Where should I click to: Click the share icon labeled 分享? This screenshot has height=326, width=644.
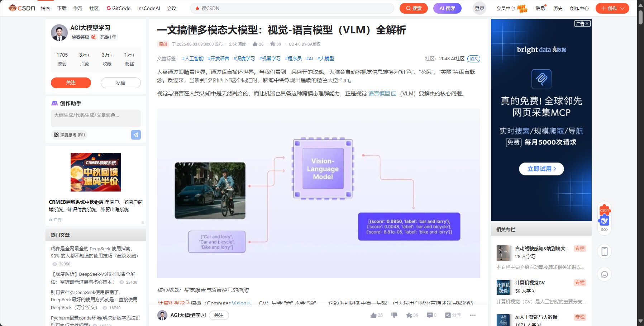(x=453, y=315)
